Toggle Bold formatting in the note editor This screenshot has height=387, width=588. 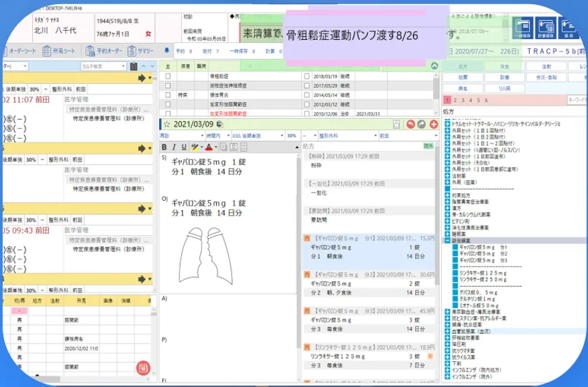(x=164, y=147)
